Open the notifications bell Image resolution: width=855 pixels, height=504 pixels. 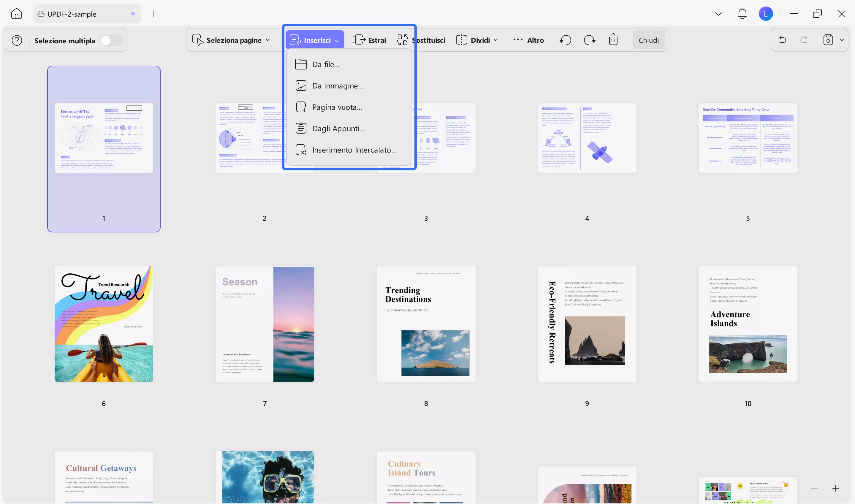click(742, 14)
